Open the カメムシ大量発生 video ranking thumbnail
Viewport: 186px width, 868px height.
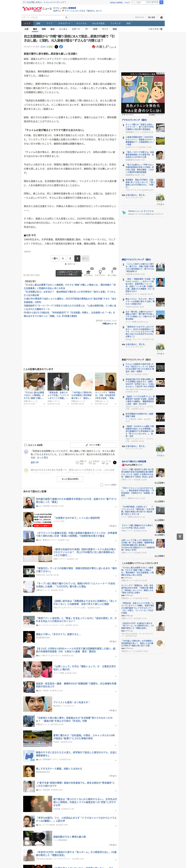tap(160, 368)
